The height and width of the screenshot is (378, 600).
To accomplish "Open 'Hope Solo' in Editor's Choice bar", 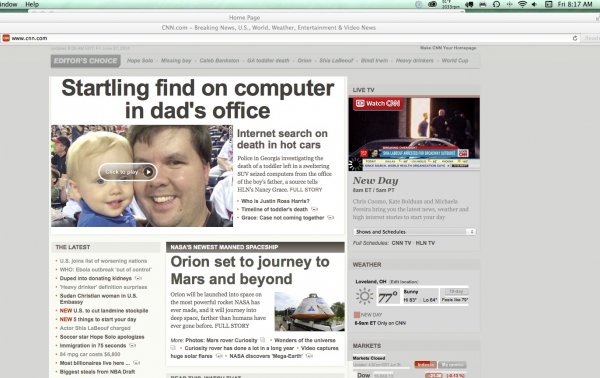I will coord(140,60).
